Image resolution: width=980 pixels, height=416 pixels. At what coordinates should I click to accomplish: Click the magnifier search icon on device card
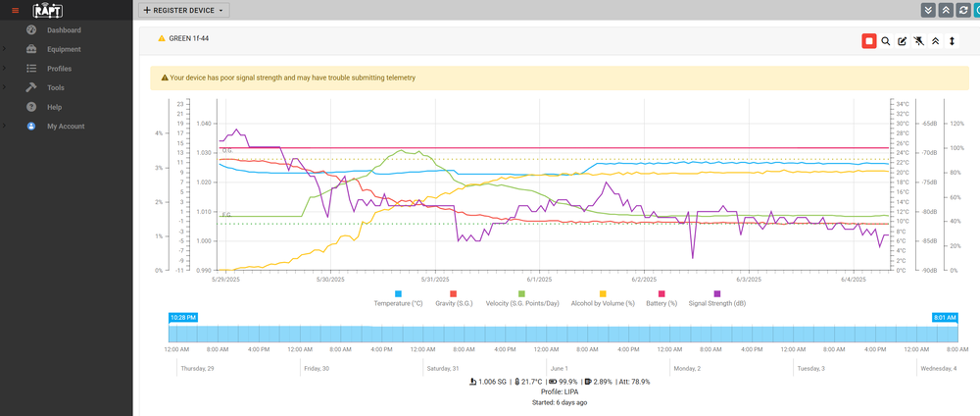click(886, 41)
